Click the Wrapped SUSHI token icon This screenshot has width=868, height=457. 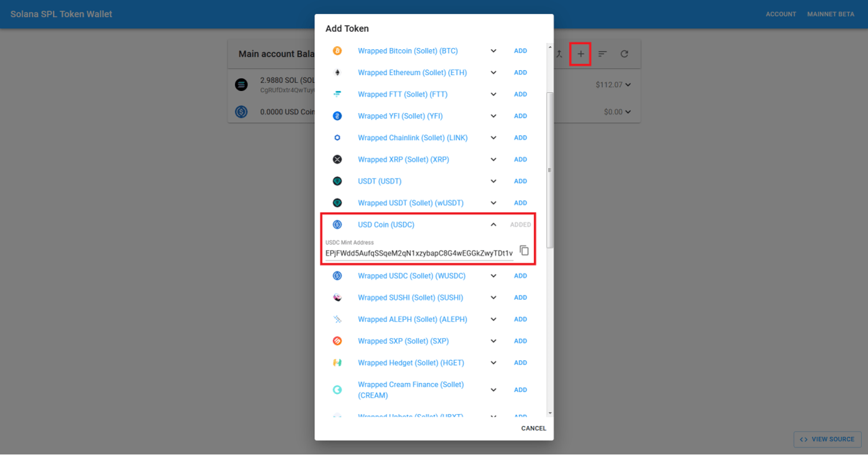pos(337,297)
